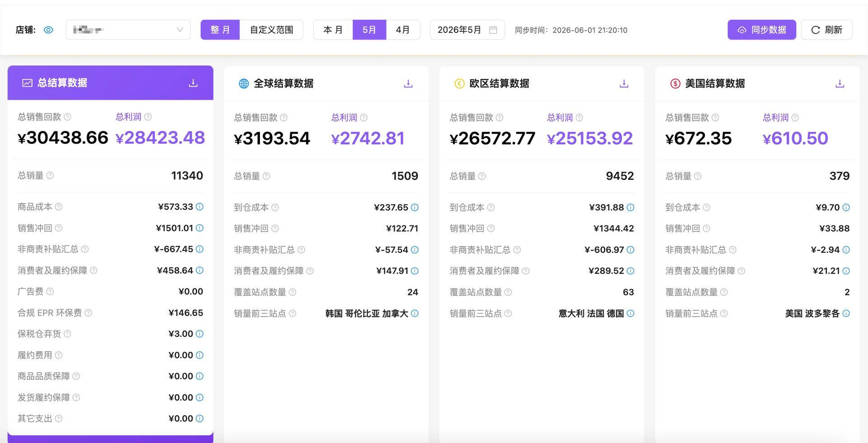Show info for 意大利 法国 德国 sites
Screen dimensions: 868x443
630,313
